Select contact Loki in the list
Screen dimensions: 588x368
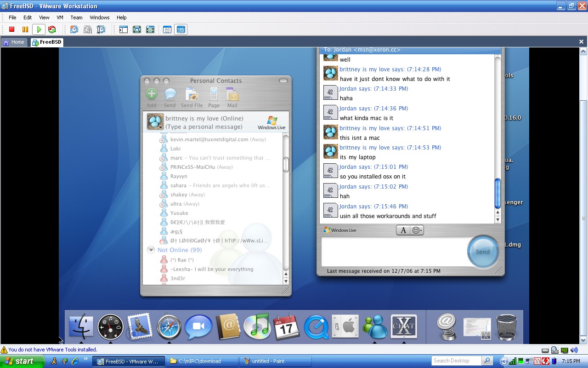[x=175, y=149]
